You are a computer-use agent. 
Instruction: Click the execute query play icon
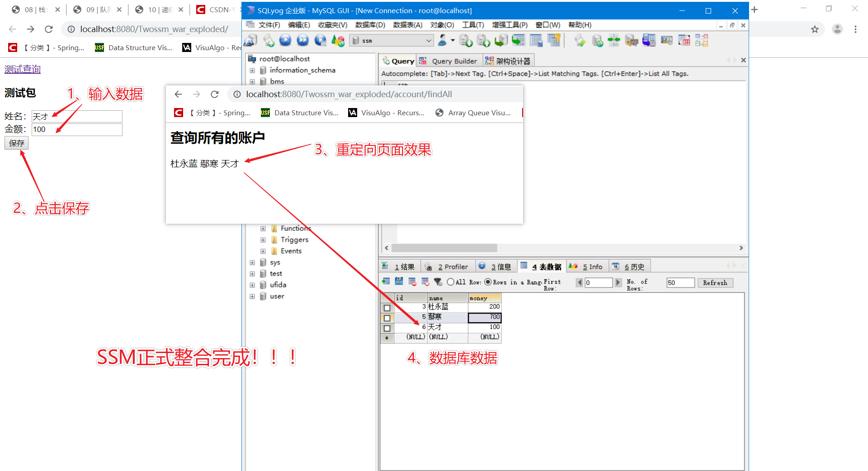pyautogui.click(x=285, y=41)
